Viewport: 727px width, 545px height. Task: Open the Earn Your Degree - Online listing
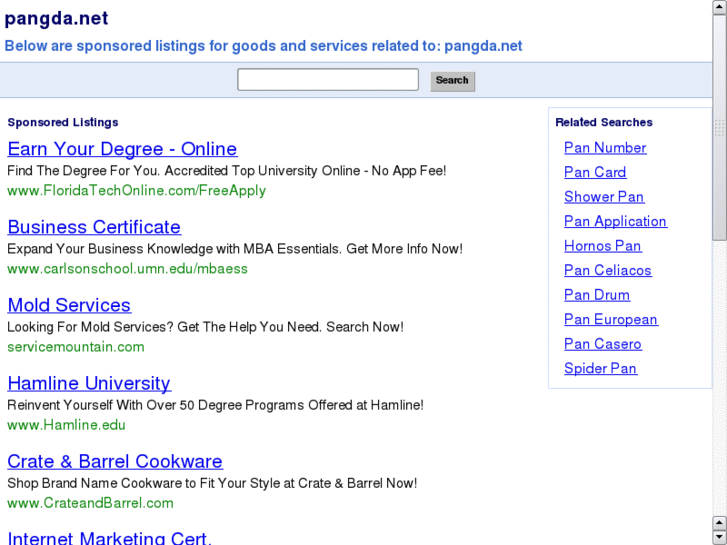click(122, 149)
